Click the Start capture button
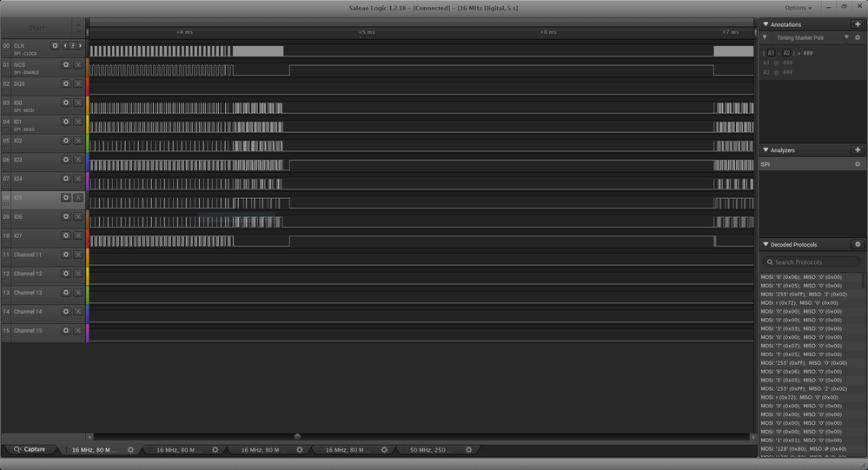Screen dimensions: 868x470 36,28
